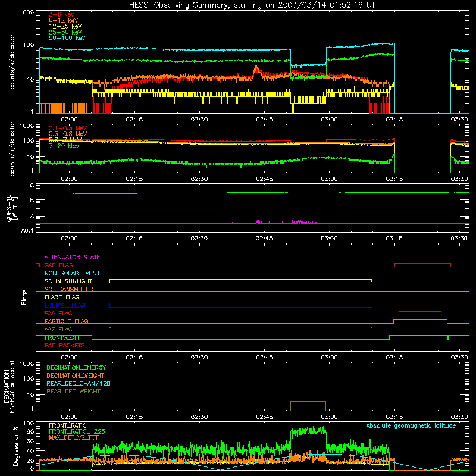This screenshot has height=476, width=476.
Task: Click the Absolute geomagnetic latitude label
Action: (x=411, y=425)
